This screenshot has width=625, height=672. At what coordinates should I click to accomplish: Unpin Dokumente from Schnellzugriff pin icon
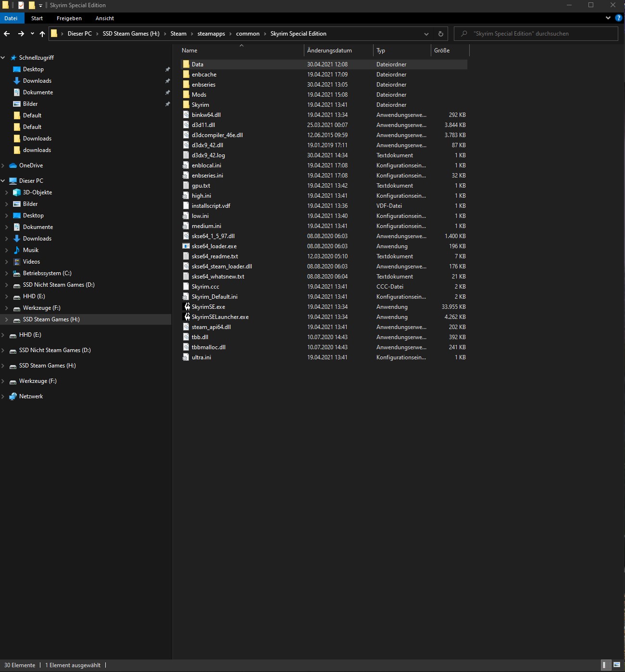[x=167, y=92]
